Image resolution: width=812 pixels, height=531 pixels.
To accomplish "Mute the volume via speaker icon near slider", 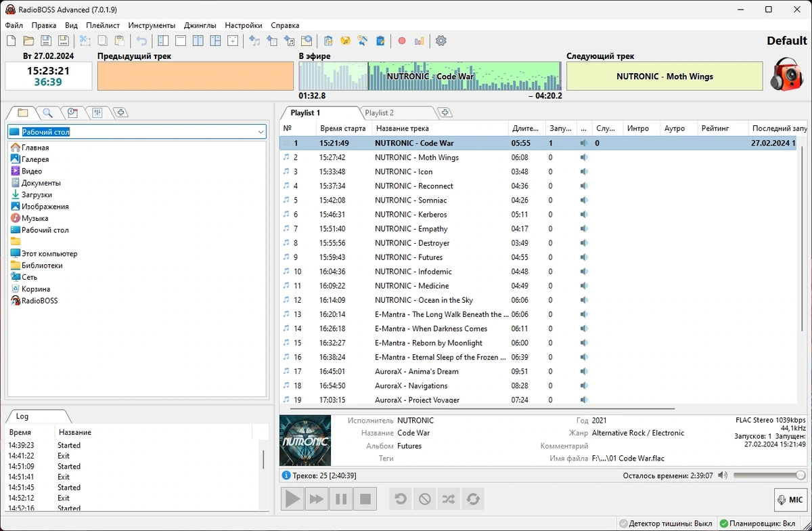I will (723, 475).
